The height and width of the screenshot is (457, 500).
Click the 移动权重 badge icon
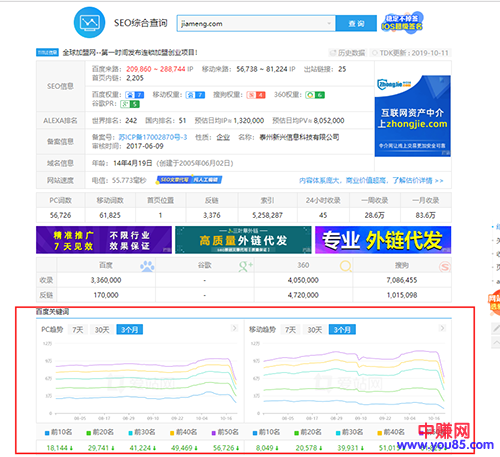click(195, 95)
